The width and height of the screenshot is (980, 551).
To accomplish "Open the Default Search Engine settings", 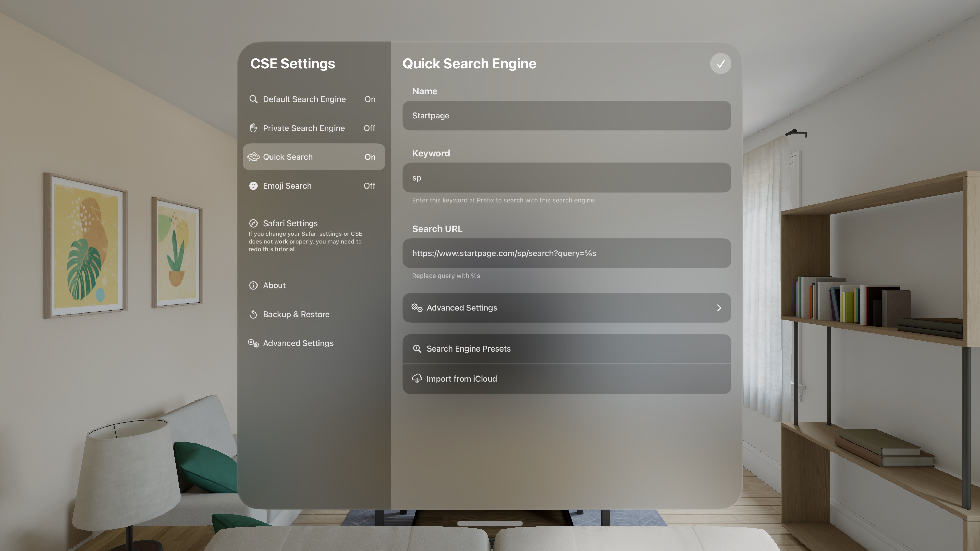I will click(314, 99).
